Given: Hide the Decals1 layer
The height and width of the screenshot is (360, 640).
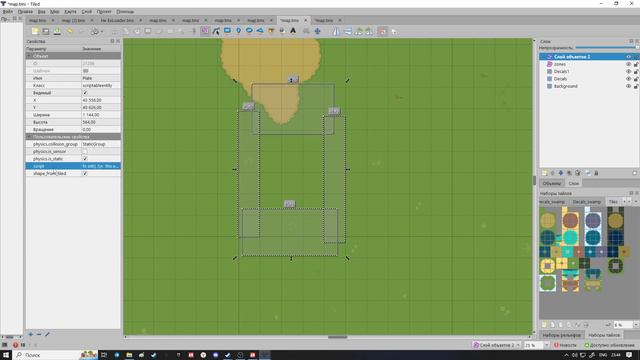Looking at the screenshot, I should click(629, 71).
